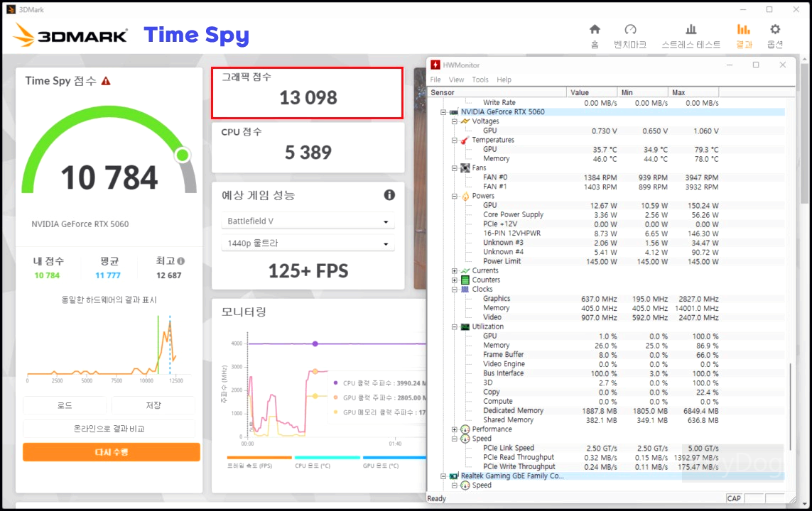Click the compare results online button
The image size is (812, 511).
[109, 428]
